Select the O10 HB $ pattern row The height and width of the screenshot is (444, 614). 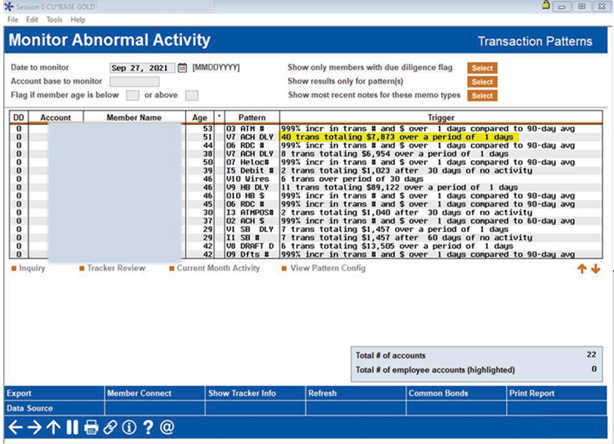pos(306,196)
